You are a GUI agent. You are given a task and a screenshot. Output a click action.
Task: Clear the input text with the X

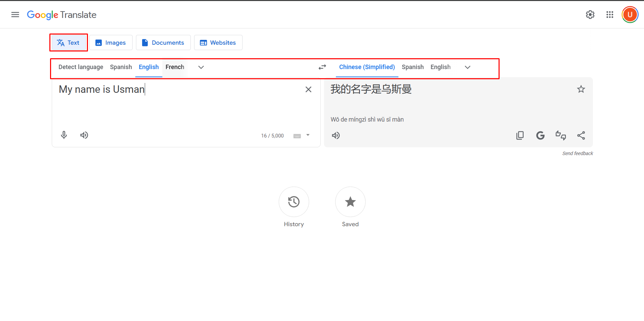[308, 89]
